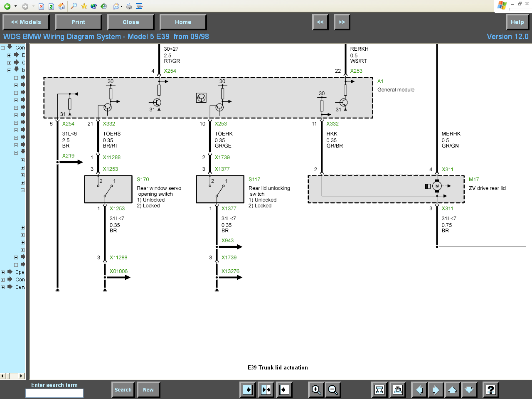Click connector X943 link

227,241
